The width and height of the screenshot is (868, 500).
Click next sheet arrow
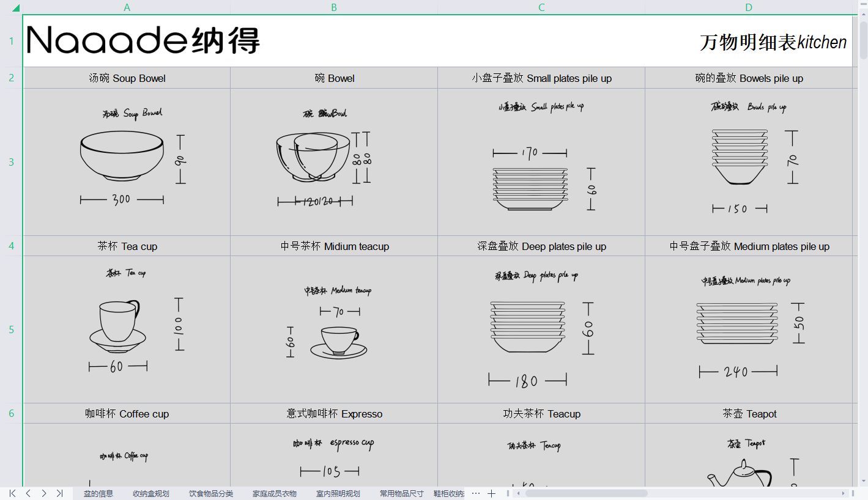click(44, 493)
